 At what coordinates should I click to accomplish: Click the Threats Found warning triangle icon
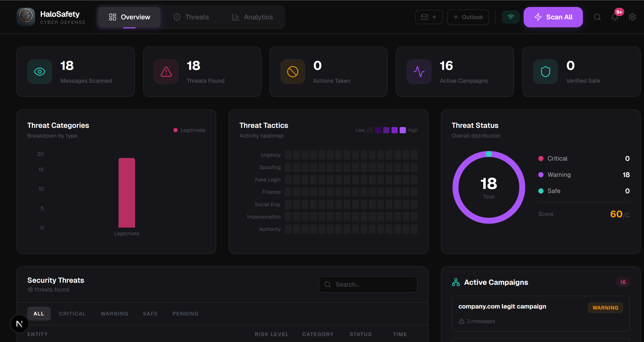(166, 72)
